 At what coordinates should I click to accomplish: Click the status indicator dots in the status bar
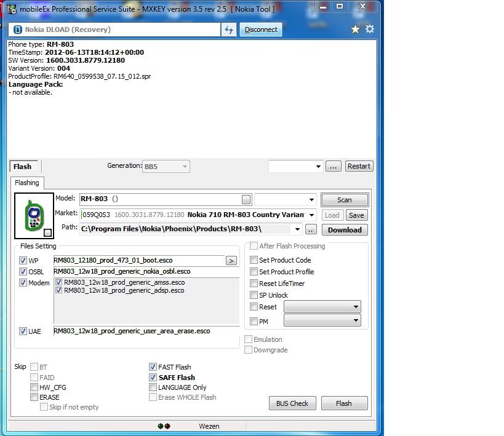point(164,426)
